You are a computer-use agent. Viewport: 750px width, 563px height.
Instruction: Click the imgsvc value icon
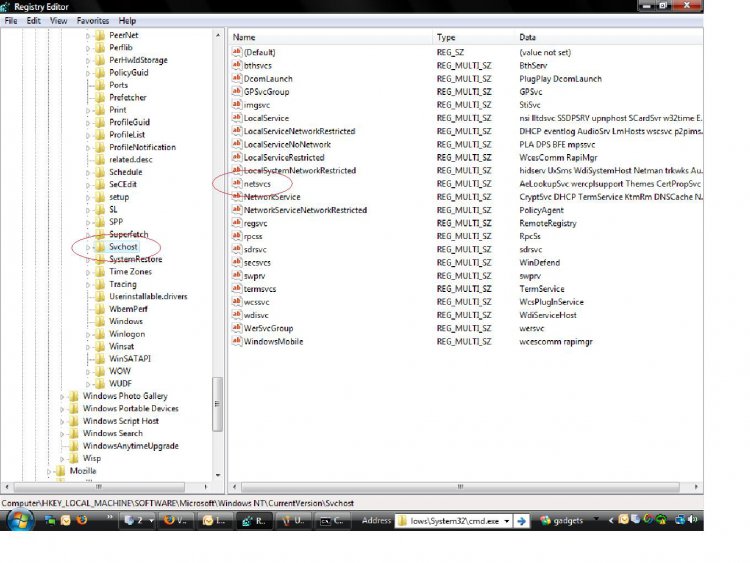pos(237,104)
